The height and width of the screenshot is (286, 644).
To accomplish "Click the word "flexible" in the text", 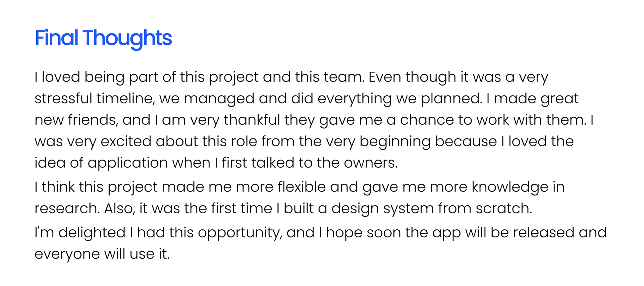I will click(x=302, y=187).
